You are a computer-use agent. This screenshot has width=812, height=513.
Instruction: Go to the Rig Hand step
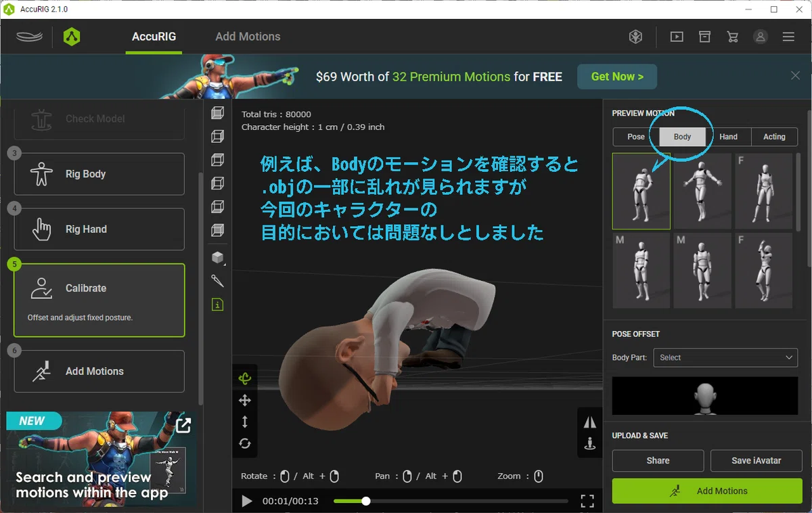pyautogui.click(x=99, y=229)
